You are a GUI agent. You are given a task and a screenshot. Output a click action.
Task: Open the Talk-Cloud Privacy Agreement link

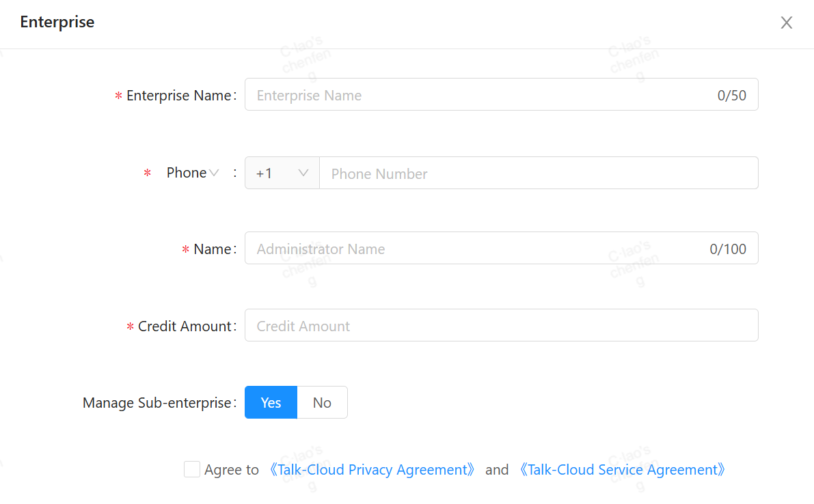pyautogui.click(x=372, y=470)
